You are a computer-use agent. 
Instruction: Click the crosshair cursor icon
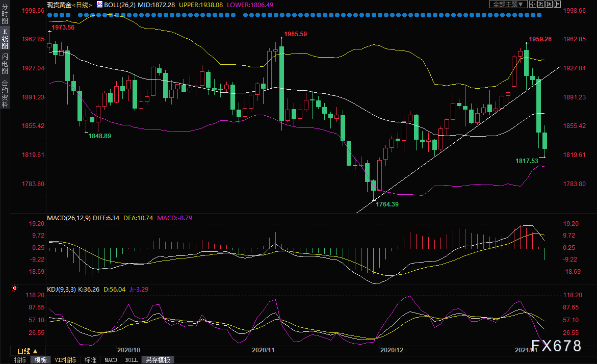click(x=533, y=4)
